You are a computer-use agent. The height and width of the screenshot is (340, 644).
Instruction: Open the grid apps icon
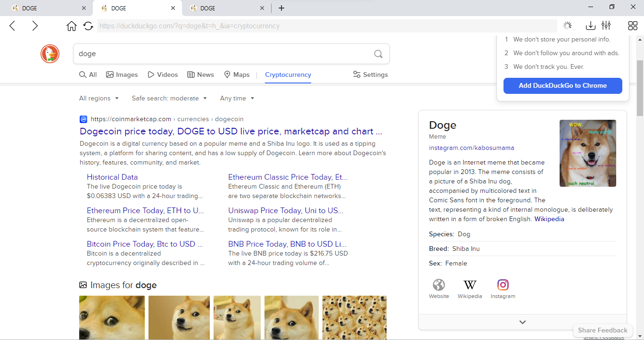point(633,26)
